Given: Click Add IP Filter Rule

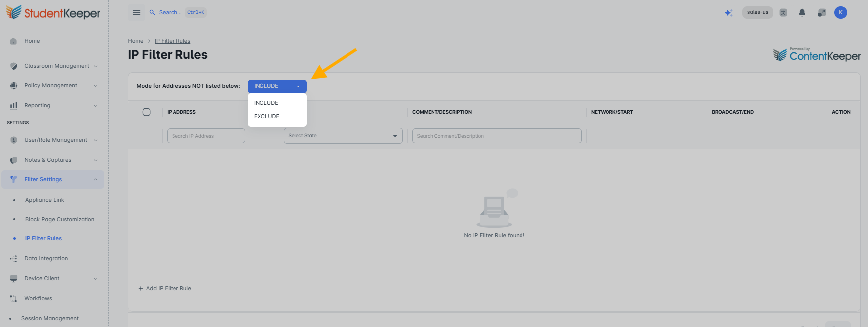Looking at the screenshot, I should (x=165, y=288).
